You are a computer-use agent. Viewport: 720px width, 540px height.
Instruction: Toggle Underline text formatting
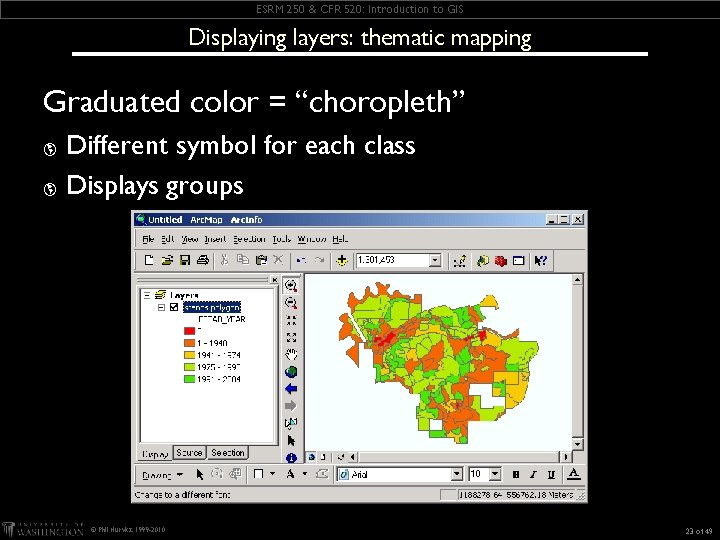(551, 475)
